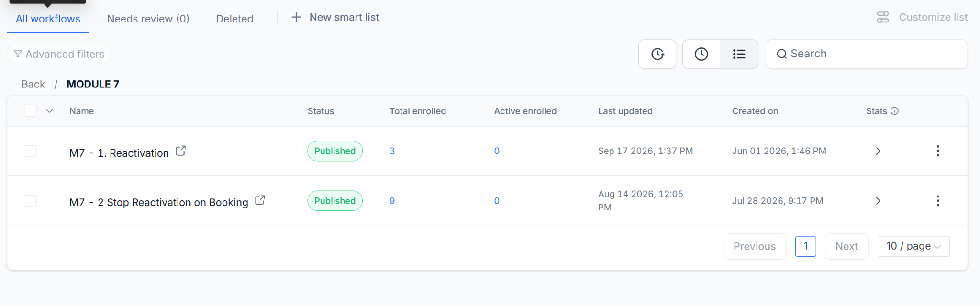Create a New smart list
Viewport: 980px width, 306px height.
[335, 17]
